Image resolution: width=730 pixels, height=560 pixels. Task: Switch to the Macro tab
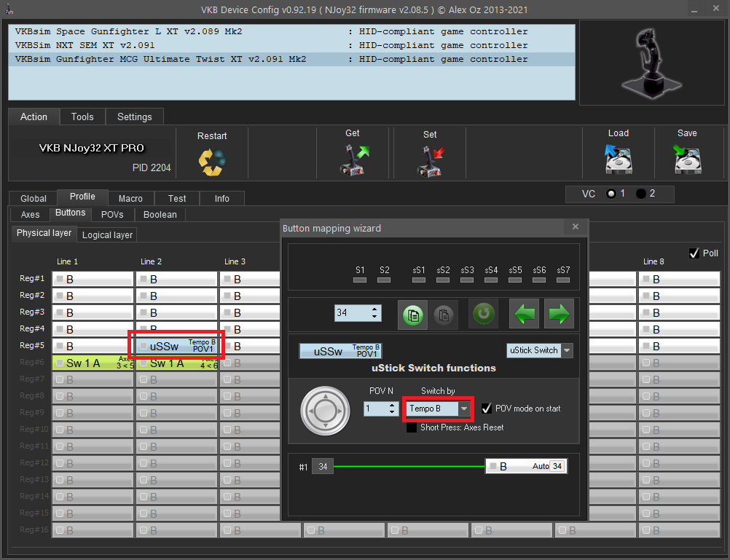130,198
